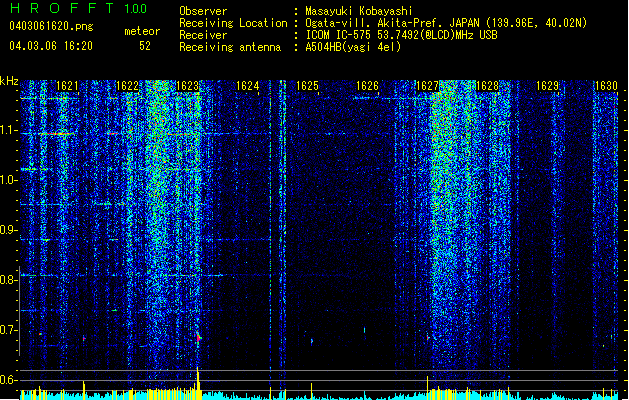This screenshot has height=400, width=629.
Task: Click the kHz axis unit label
Action: click(x=9, y=81)
